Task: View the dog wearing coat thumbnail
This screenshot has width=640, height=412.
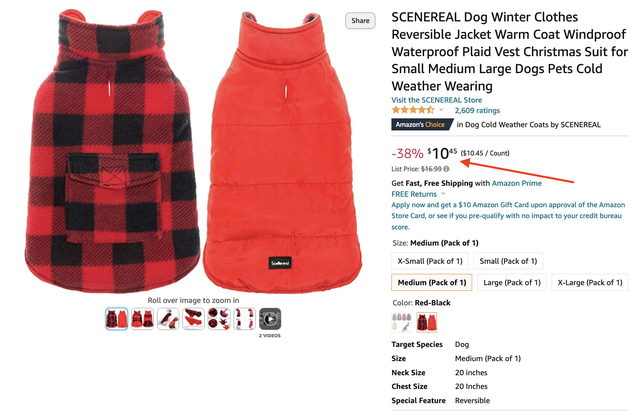Action: [168, 318]
